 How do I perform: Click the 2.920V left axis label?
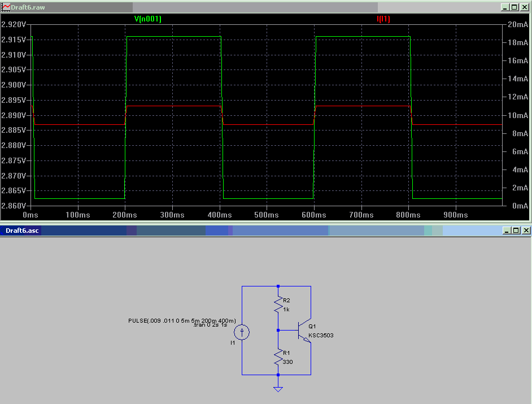tap(14, 24)
